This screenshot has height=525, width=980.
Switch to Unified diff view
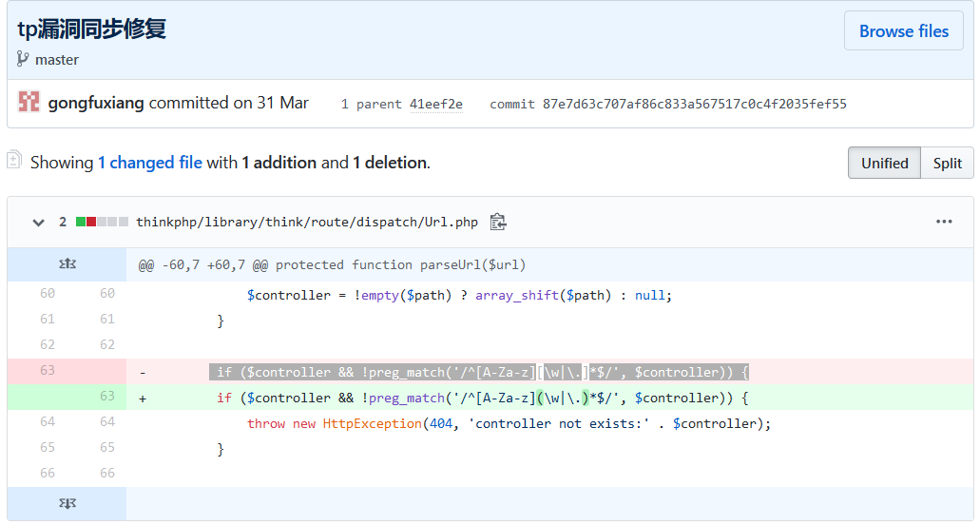pyautogui.click(x=884, y=163)
